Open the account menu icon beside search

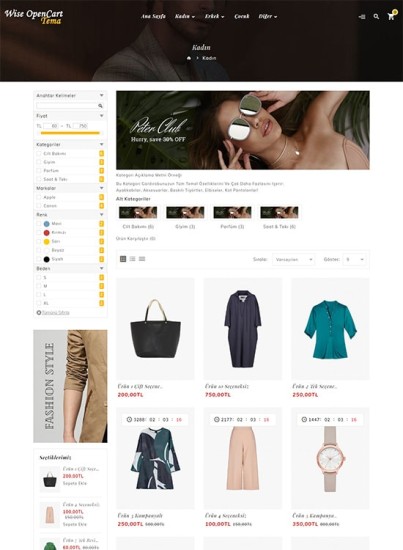[x=362, y=16]
